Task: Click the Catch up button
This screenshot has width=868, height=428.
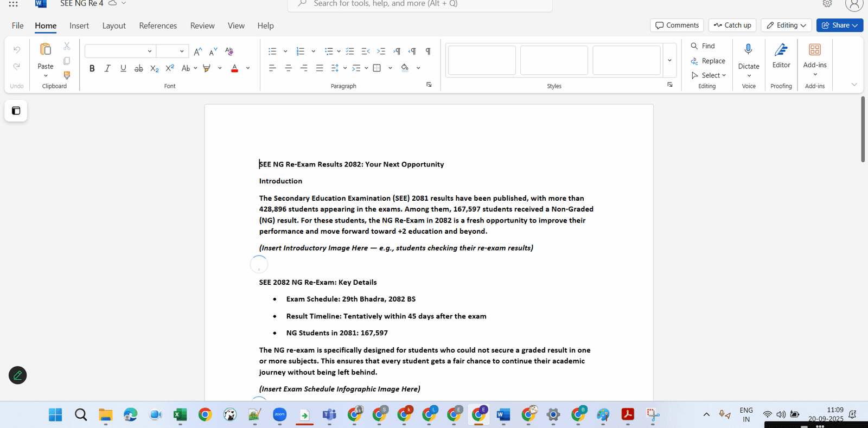Action: coord(732,25)
